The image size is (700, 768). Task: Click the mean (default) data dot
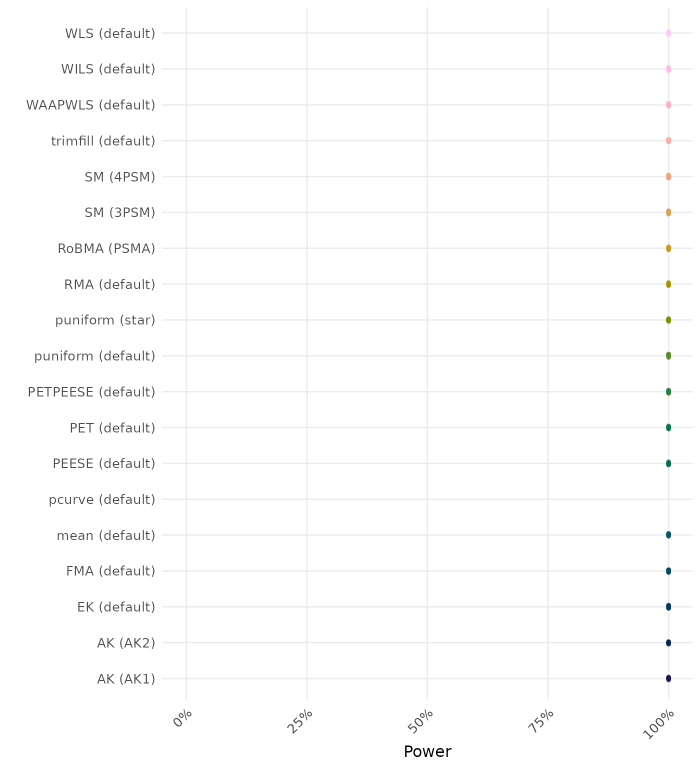pos(668,535)
